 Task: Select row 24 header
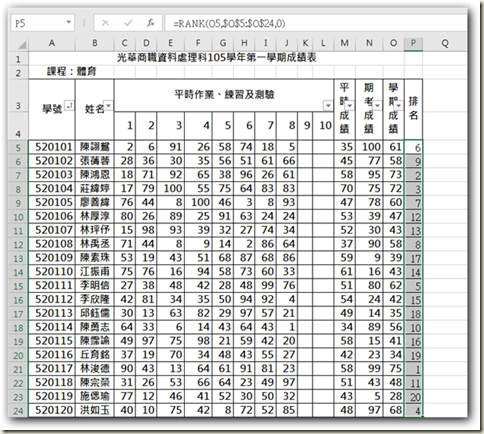(18, 411)
